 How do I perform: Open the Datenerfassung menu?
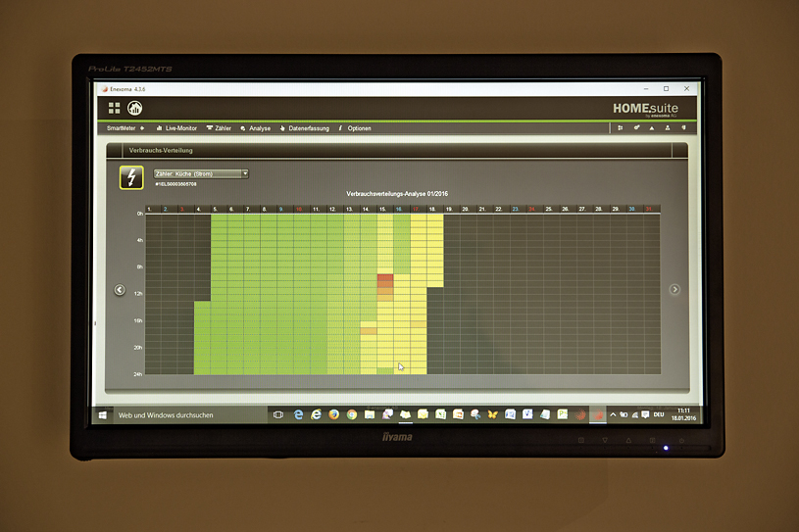[304, 128]
